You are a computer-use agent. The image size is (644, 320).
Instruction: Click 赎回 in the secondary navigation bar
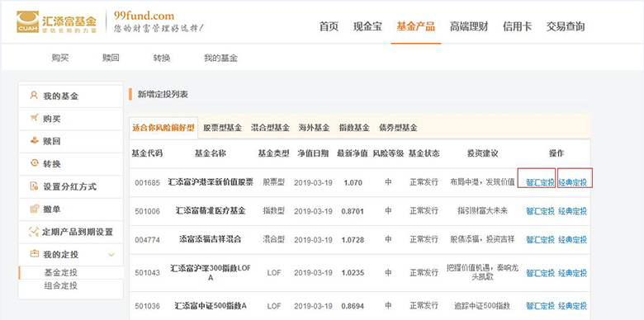[x=111, y=59]
